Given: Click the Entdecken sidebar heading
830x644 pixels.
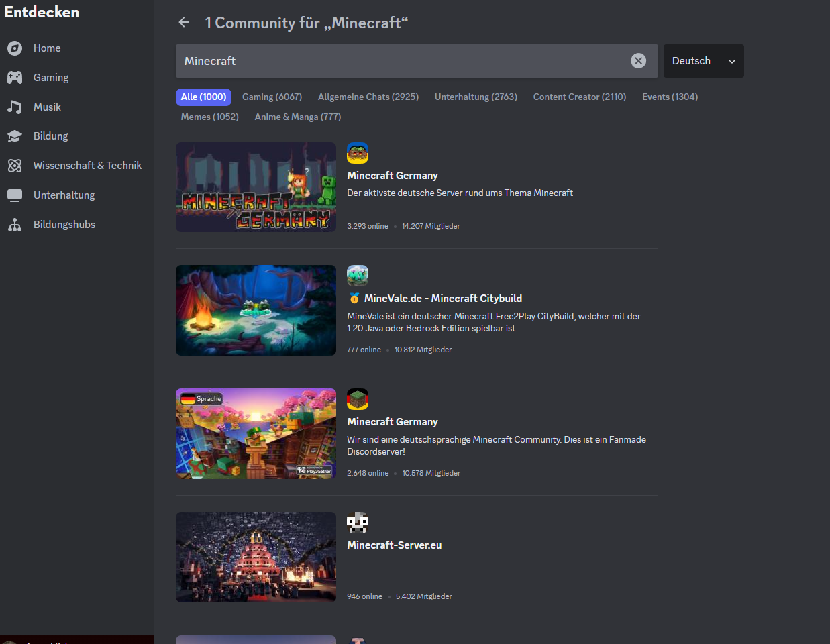Looking at the screenshot, I should click(42, 12).
